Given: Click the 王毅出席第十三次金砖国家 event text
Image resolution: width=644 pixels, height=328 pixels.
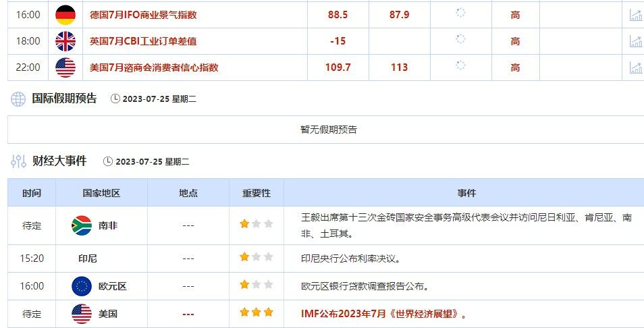Looking at the screenshot, I should [466, 226].
